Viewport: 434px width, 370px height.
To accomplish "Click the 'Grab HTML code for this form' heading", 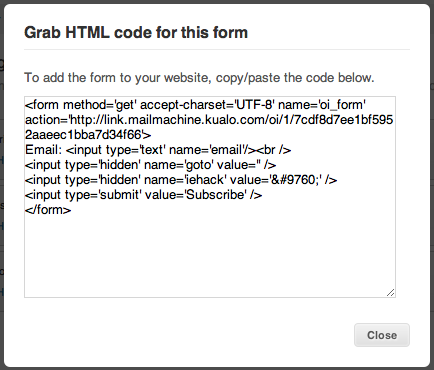I will click(x=136, y=33).
